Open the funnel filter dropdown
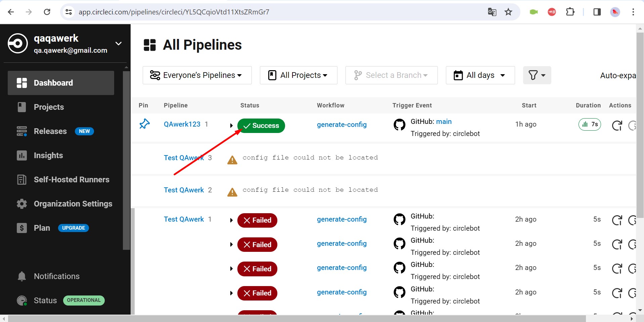The image size is (644, 322). pyautogui.click(x=537, y=75)
